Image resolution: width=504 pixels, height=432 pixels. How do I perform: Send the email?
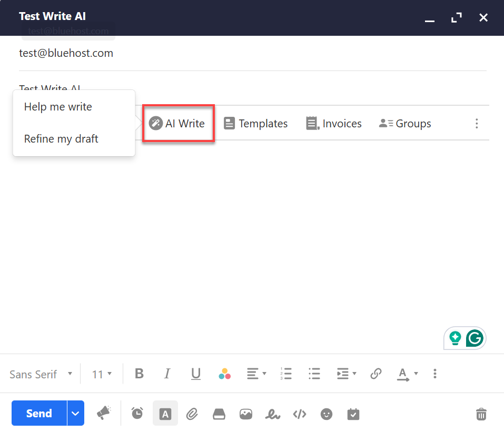(x=39, y=413)
